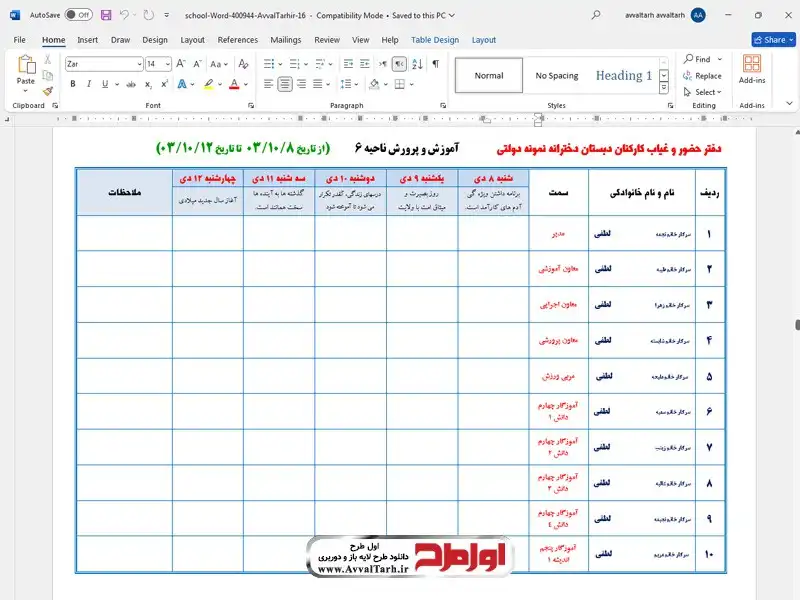Open Font dialog launcher

251,106
